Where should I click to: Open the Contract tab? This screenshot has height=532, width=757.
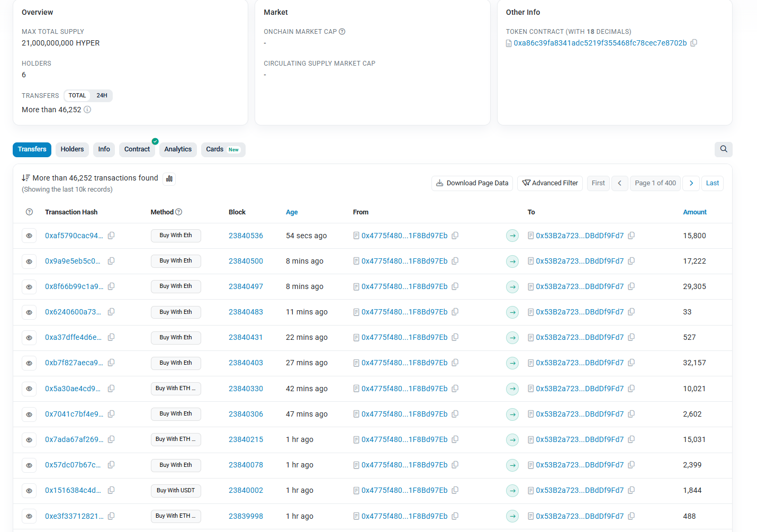click(x=137, y=149)
